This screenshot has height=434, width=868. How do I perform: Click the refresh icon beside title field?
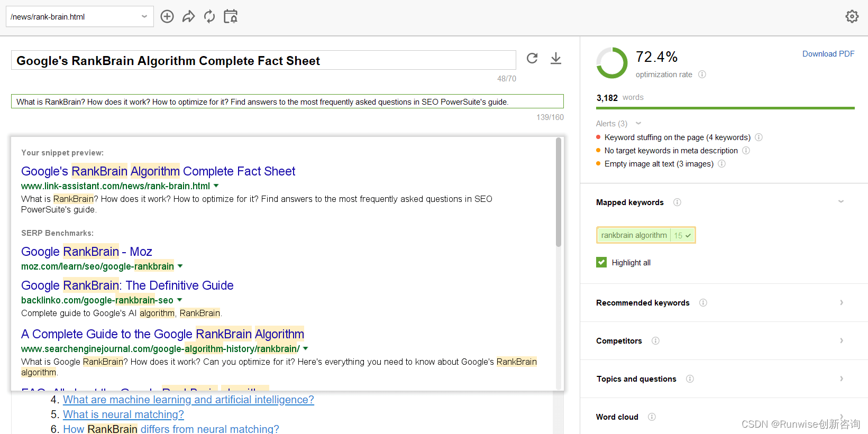532,58
